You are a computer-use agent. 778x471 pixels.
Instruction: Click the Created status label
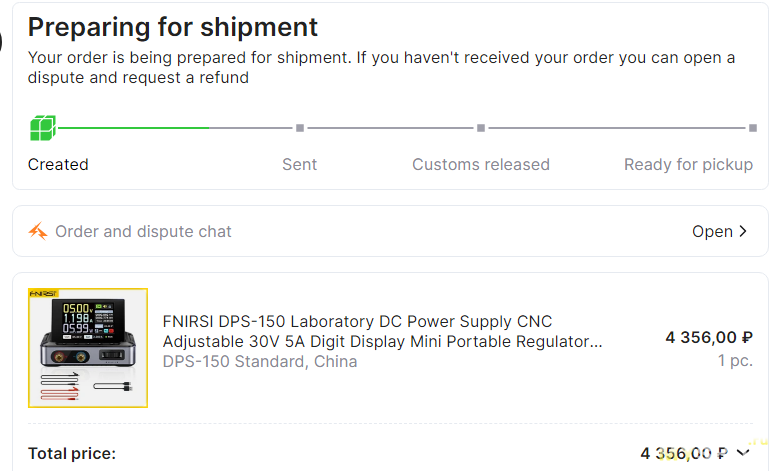(58, 164)
